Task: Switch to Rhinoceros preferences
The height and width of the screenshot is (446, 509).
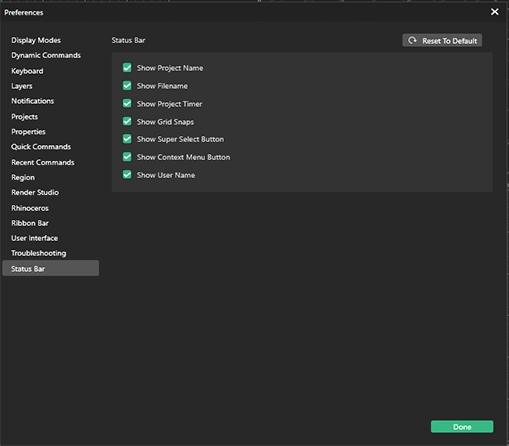Action: tap(30, 208)
